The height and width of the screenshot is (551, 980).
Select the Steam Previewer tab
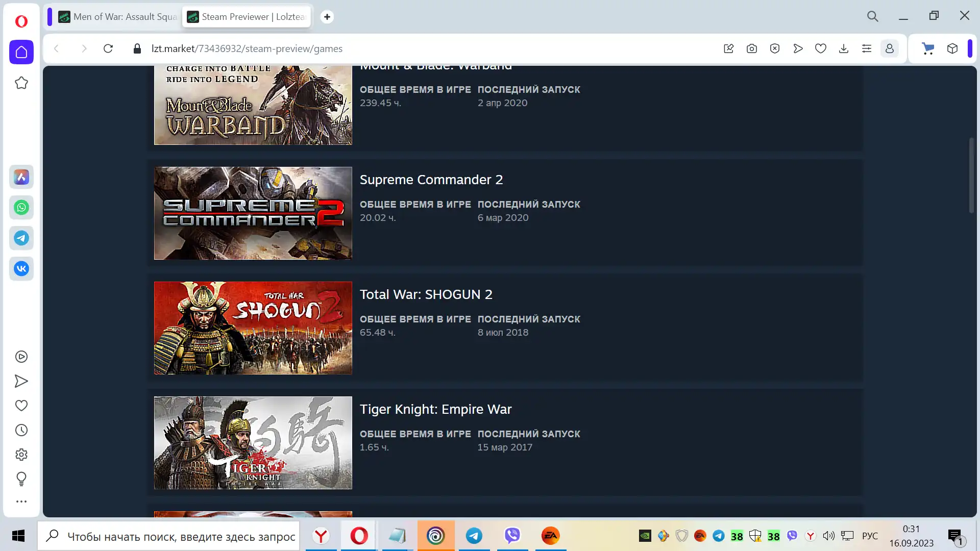(247, 17)
